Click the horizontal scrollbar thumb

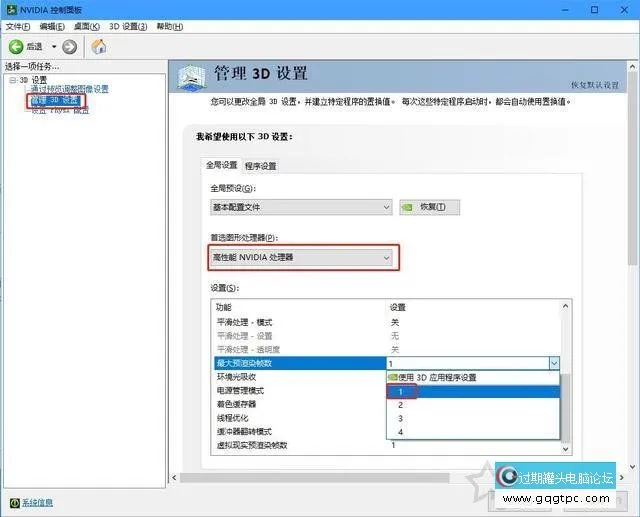coord(314,477)
